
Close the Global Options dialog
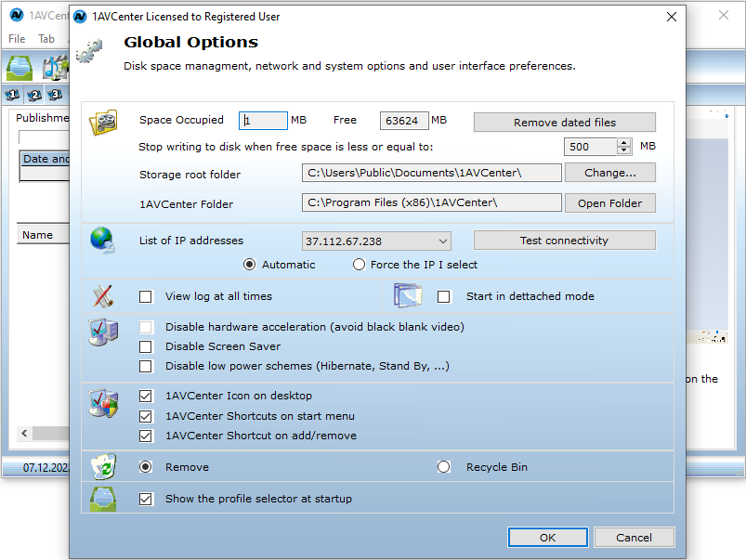point(672,17)
